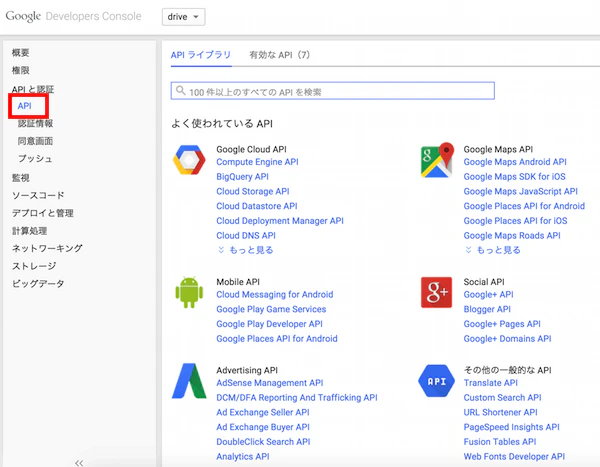Select API sidebar sub-item
Viewport: 600px width, 467px height.
[x=24, y=106]
